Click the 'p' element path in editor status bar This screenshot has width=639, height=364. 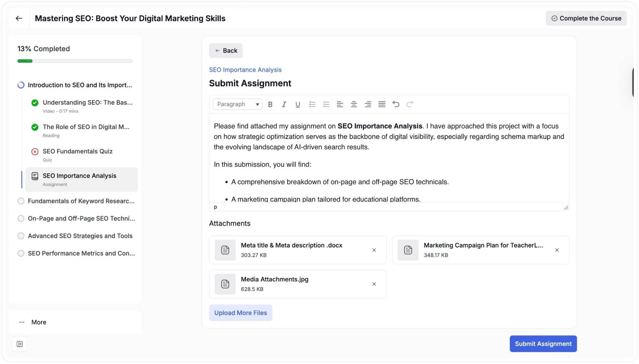coord(215,207)
